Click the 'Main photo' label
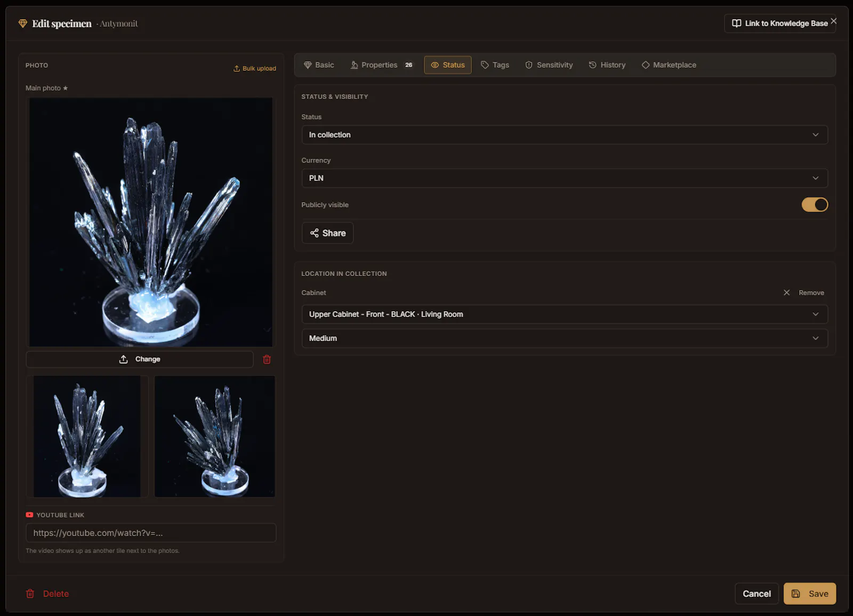This screenshot has height=616, width=853. [43, 88]
